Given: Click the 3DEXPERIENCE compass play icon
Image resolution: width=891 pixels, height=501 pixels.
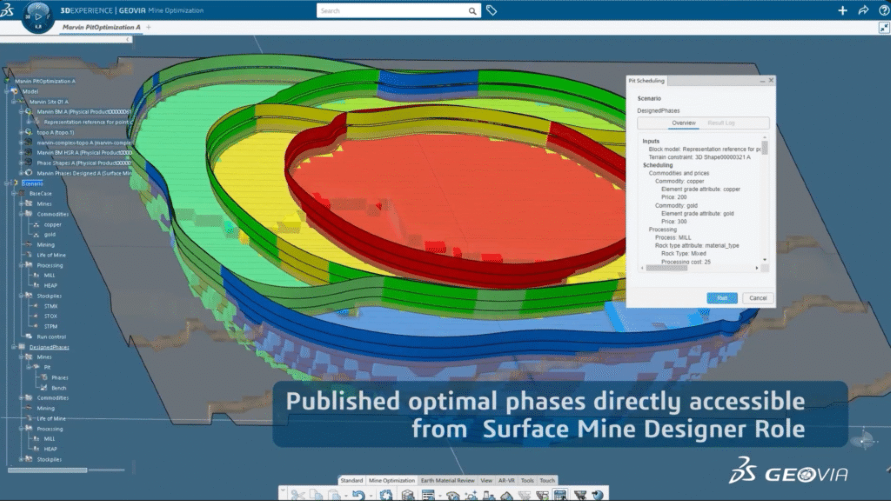Looking at the screenshot, I should [x=38, y=16].
